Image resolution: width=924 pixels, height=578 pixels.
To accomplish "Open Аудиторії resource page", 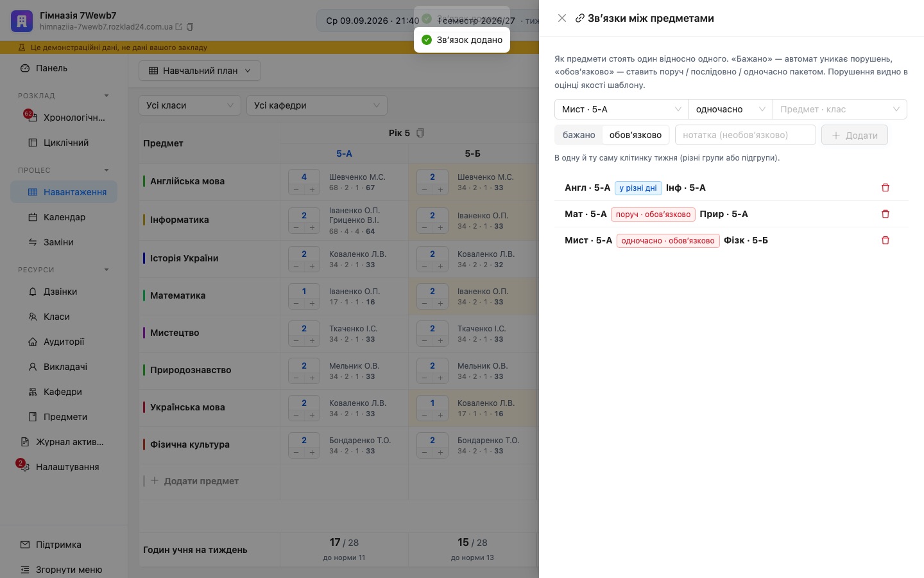I will [64, 342].
